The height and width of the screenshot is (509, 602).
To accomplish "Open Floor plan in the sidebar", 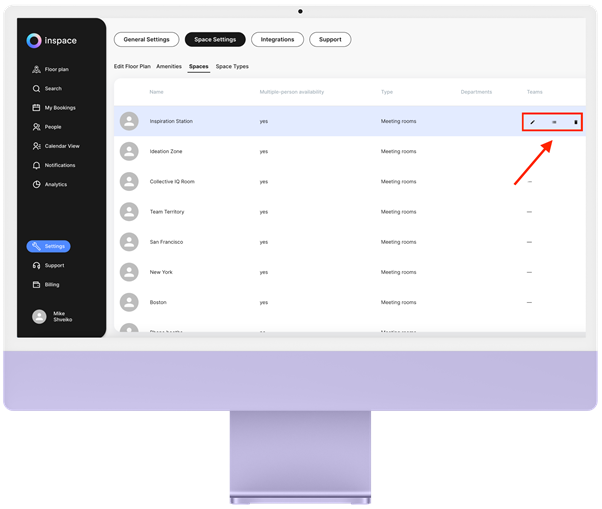I will 51,69.
